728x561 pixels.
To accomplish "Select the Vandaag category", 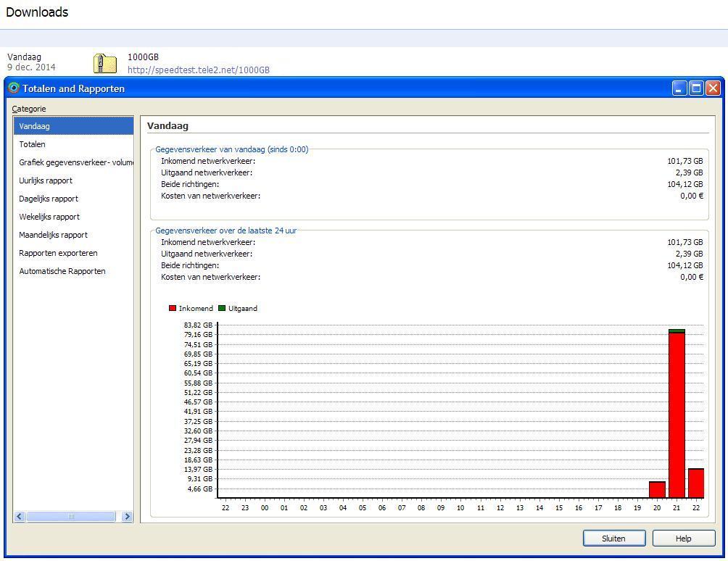I will tap(35, 126).
